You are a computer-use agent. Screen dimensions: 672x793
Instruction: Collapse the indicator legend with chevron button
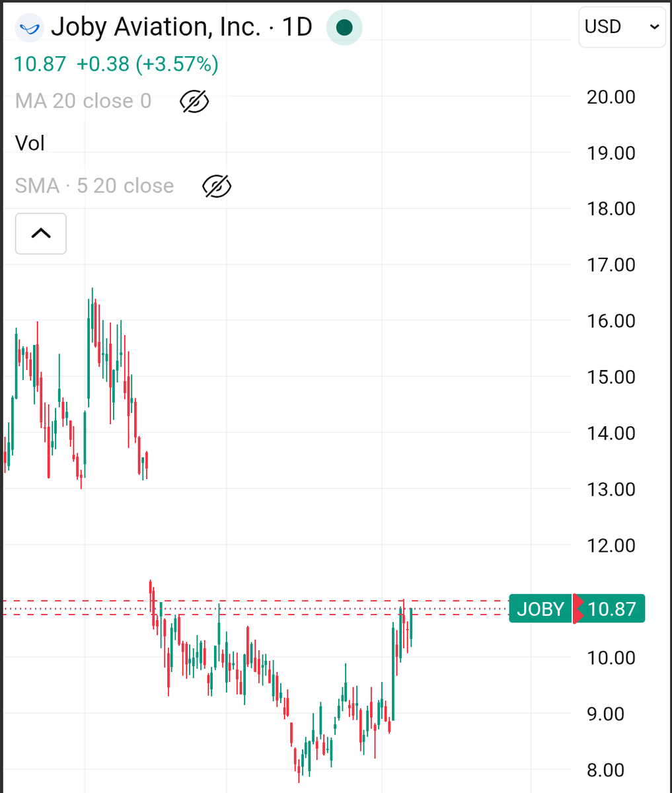pos(41,233)
